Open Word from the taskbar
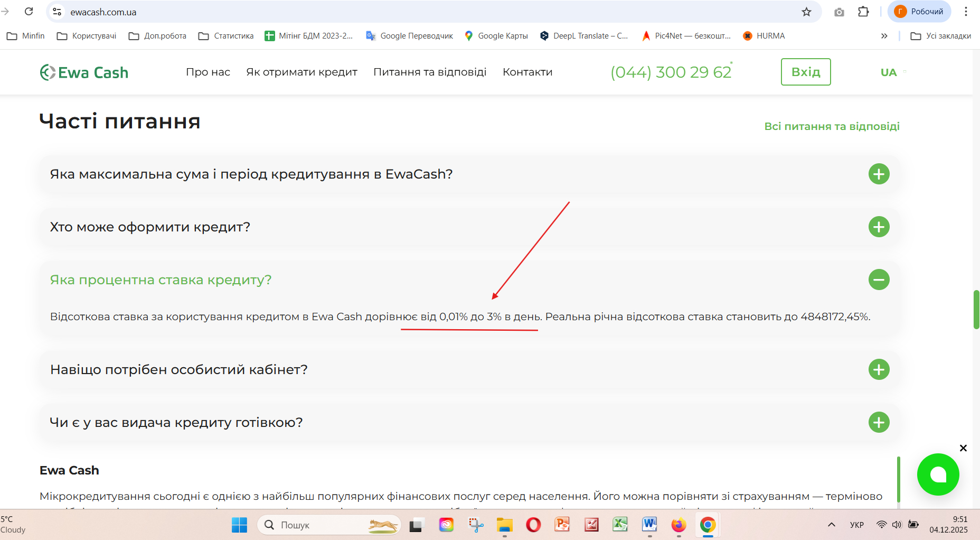The height and width of the screenshot is (540, 980). pyautogui.click(x=649, y=525)
